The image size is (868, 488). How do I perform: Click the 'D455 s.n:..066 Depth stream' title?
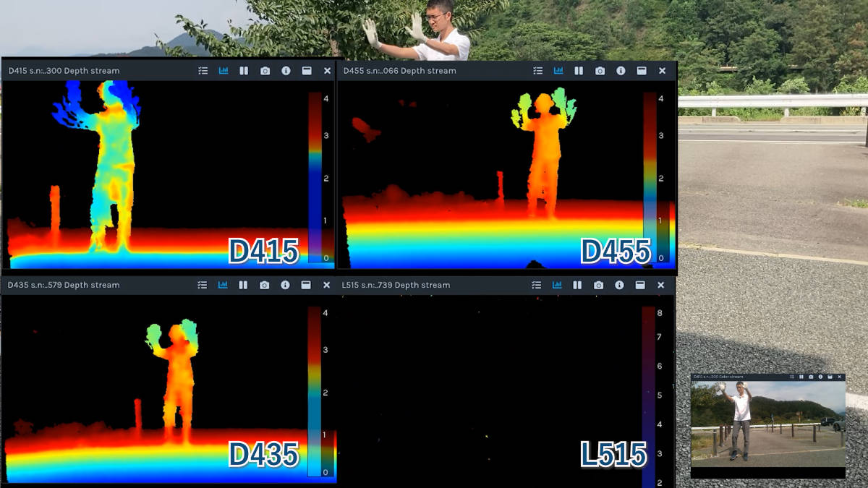[399, 71]
